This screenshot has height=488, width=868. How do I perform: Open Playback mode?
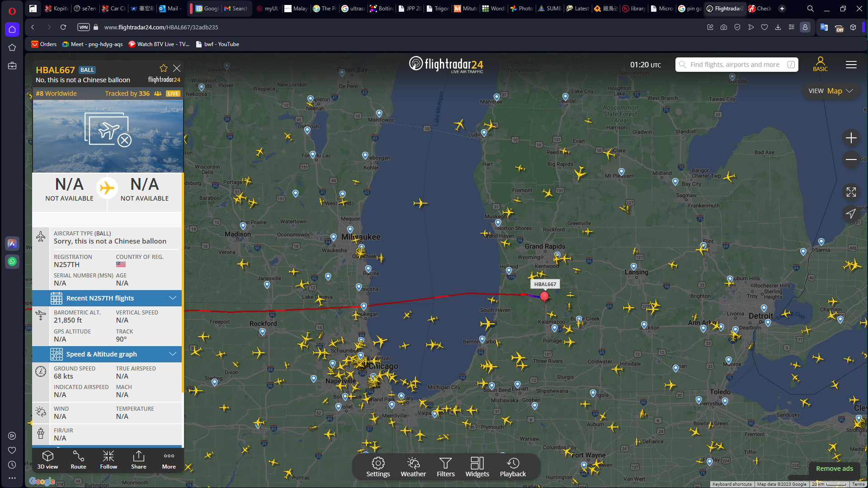513,467
